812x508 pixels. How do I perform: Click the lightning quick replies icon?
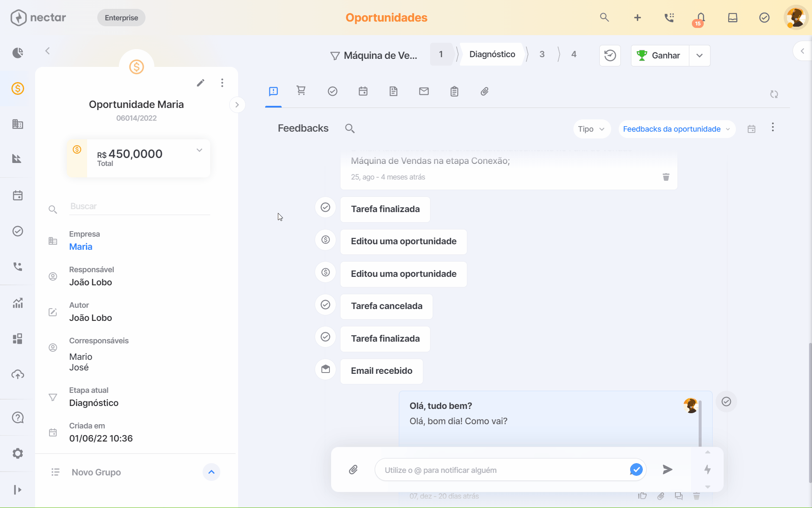708,469
